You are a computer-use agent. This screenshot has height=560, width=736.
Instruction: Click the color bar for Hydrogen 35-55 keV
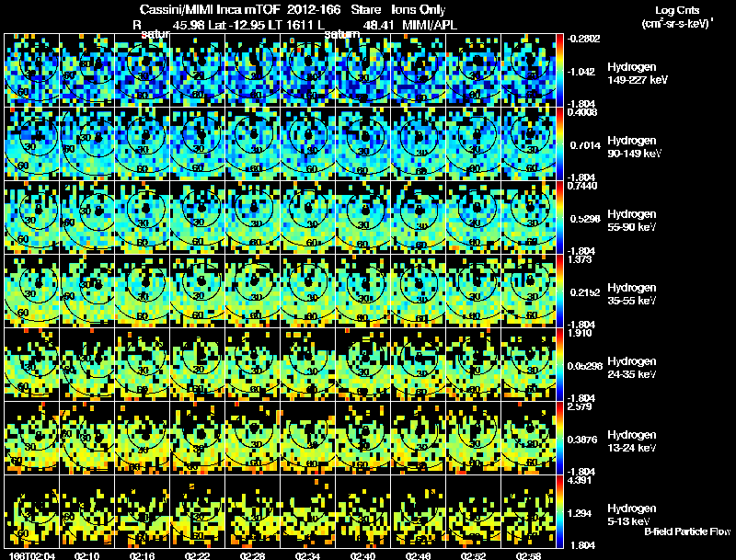559,291
